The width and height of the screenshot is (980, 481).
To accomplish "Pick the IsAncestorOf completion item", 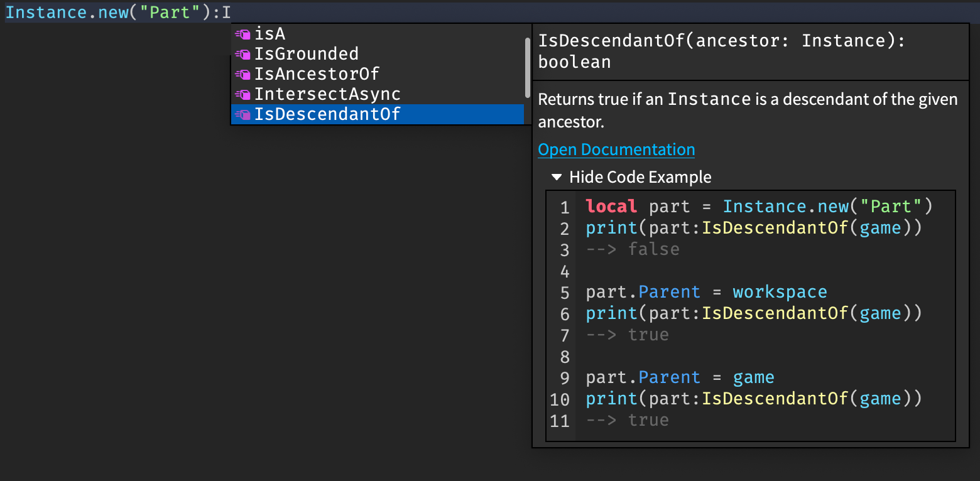I will pos(317,74).
